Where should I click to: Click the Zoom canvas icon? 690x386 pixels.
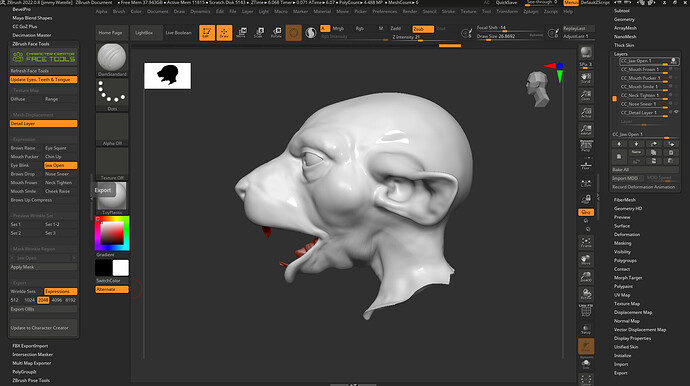coord(586,95)
